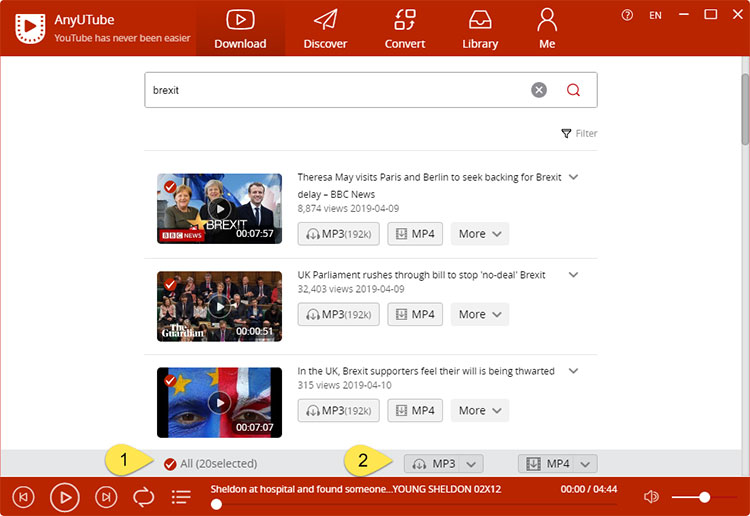Switch to the Me tab

547,29
